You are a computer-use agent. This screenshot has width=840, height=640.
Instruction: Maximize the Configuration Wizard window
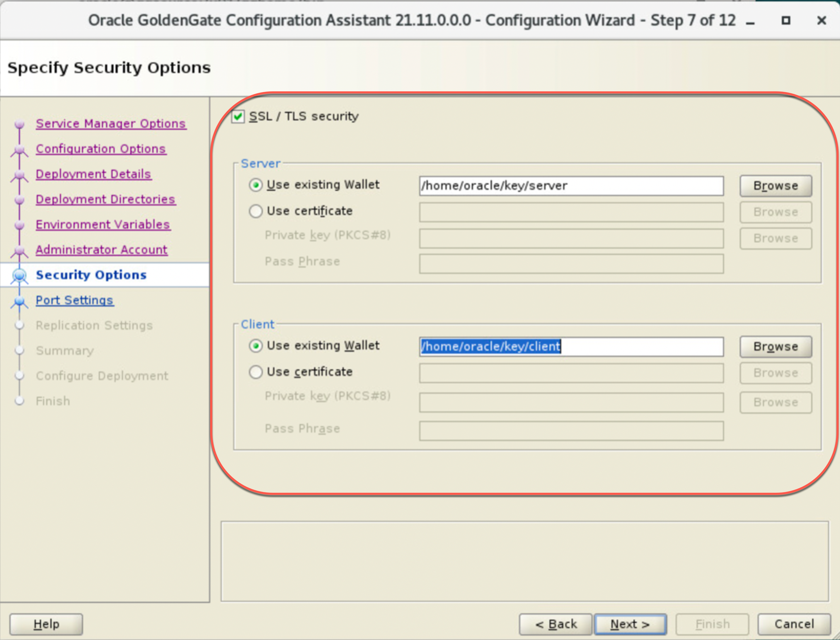coord(786,20)
